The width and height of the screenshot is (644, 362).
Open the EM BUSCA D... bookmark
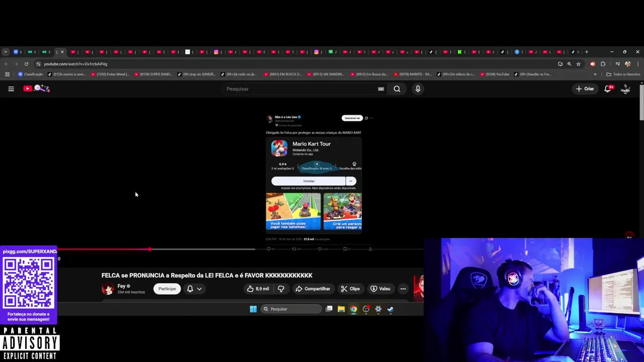point(283,74)
